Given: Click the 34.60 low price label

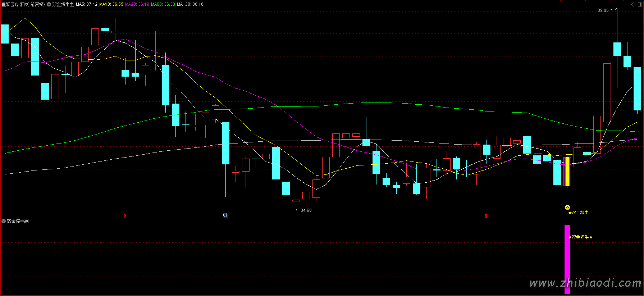Looking at the screenshot, I should [306, 210].
